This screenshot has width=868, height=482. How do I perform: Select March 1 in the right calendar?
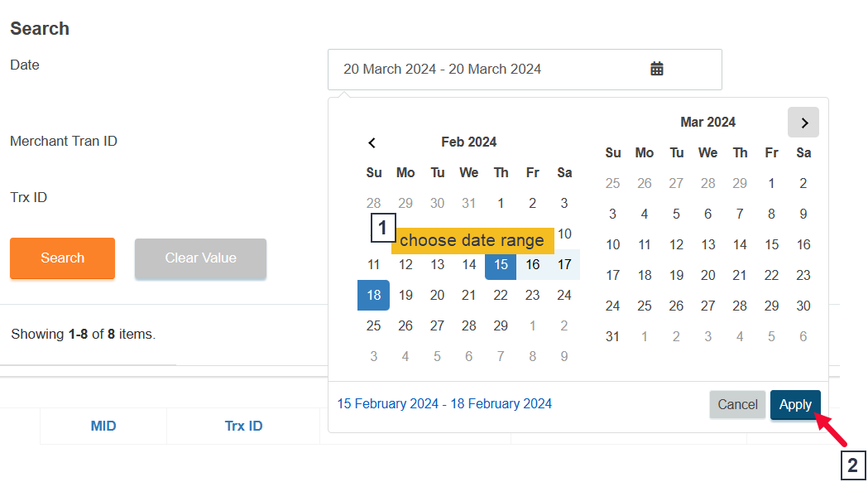pyautogui.click(x=771, y=184)
